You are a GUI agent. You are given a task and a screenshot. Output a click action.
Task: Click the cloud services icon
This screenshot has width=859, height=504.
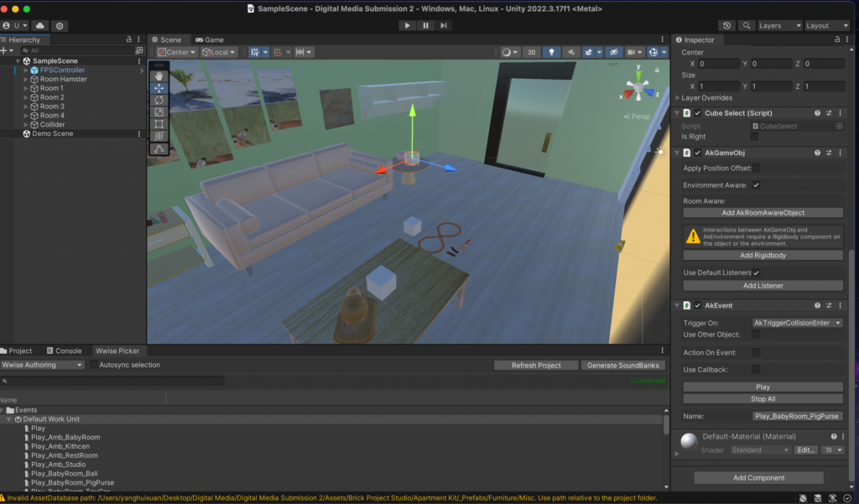point(39,26)
